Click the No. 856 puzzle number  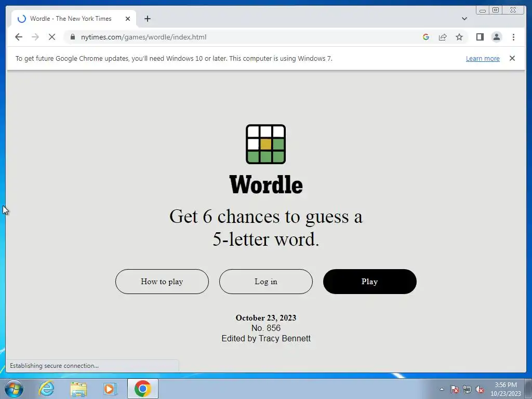pyautogui.click(x=266, y=328)
